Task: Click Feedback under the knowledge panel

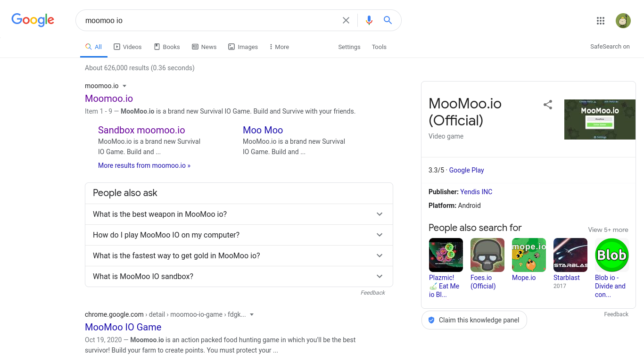Action: coord(616,314)
